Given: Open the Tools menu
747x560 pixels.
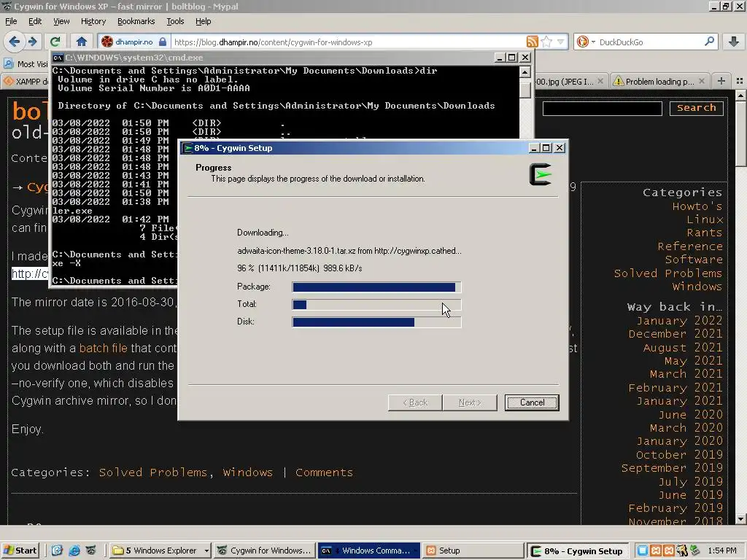Looking at the screenshot, I should 175,21.
